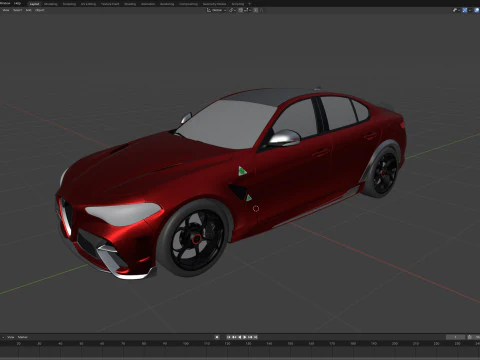Switch to the UV Editing workspace tab

(88, 4)
